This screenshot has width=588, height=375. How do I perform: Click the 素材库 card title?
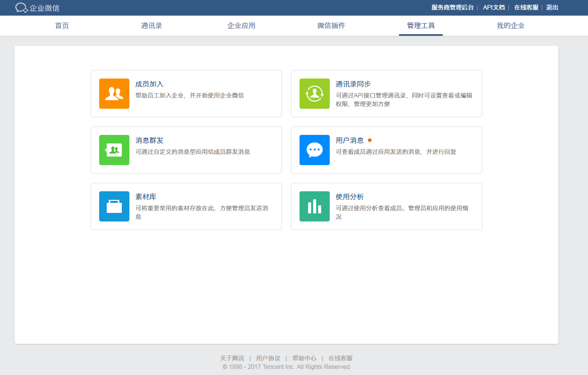[146, 196]
